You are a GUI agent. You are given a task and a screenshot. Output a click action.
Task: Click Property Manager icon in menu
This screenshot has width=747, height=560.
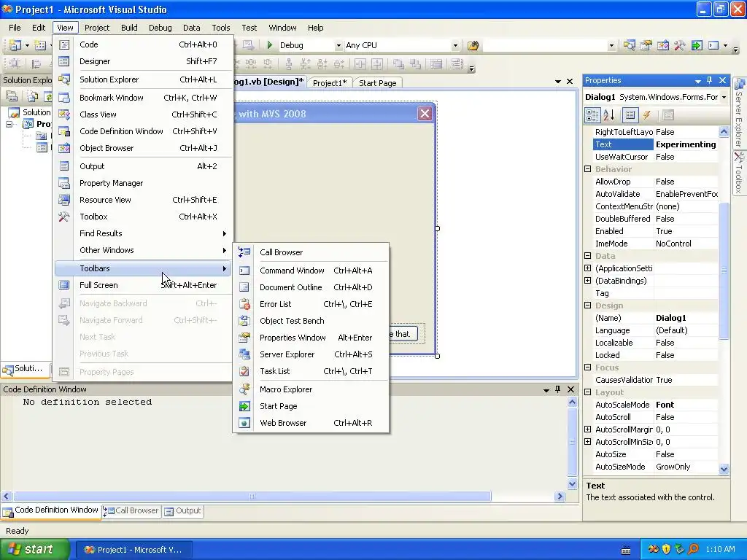[x=64, y=183]
